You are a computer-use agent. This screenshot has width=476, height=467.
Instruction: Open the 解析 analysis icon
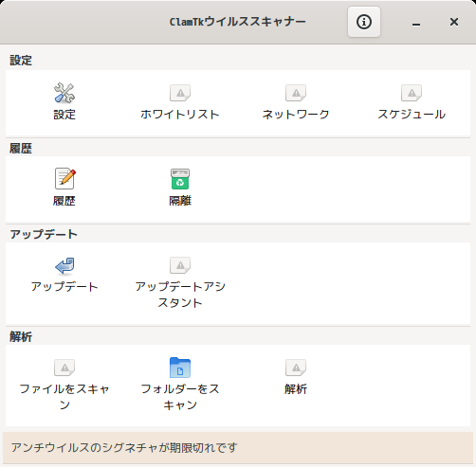point(296,368)
